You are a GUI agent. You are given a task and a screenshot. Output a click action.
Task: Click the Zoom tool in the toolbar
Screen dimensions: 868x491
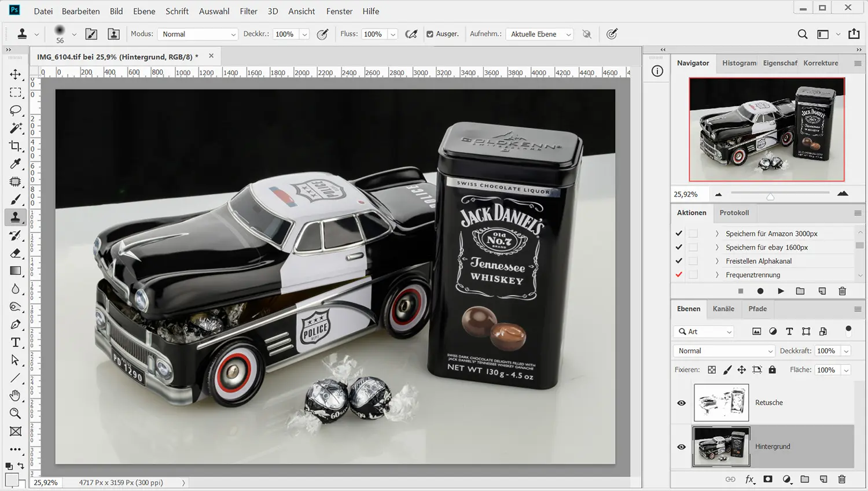(16, 414)
